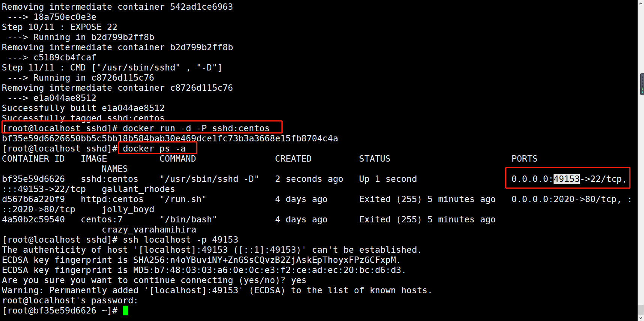
Task: Click the '"/bin/bash"' command cell
Action: [188, 219]
